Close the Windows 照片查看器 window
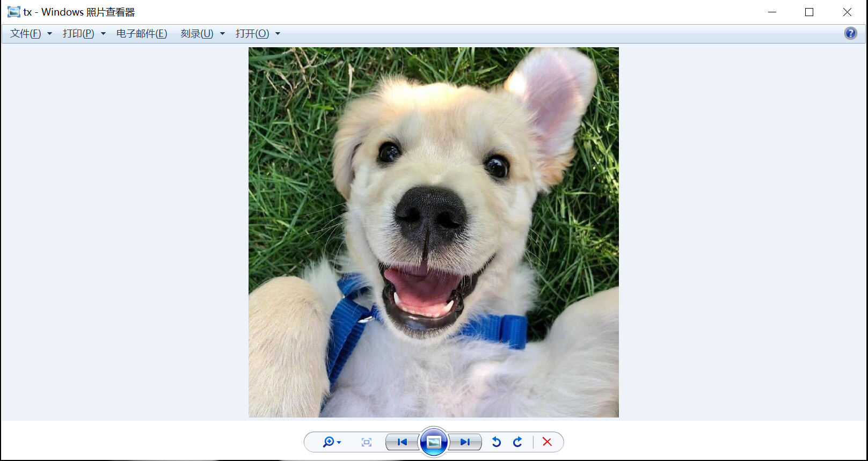Viewport: 868px width, 461px height. click(847, 12)
